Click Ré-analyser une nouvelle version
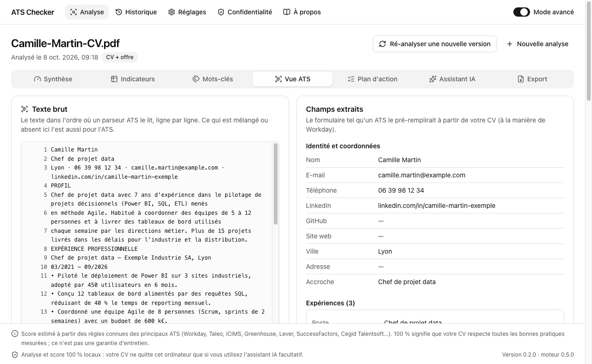 coord(435,44)
